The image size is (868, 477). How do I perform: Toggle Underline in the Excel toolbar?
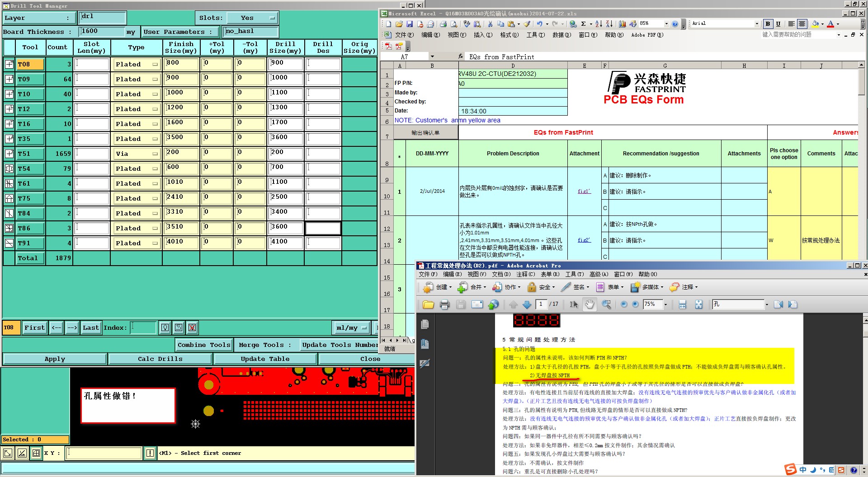tap(778, 24)
